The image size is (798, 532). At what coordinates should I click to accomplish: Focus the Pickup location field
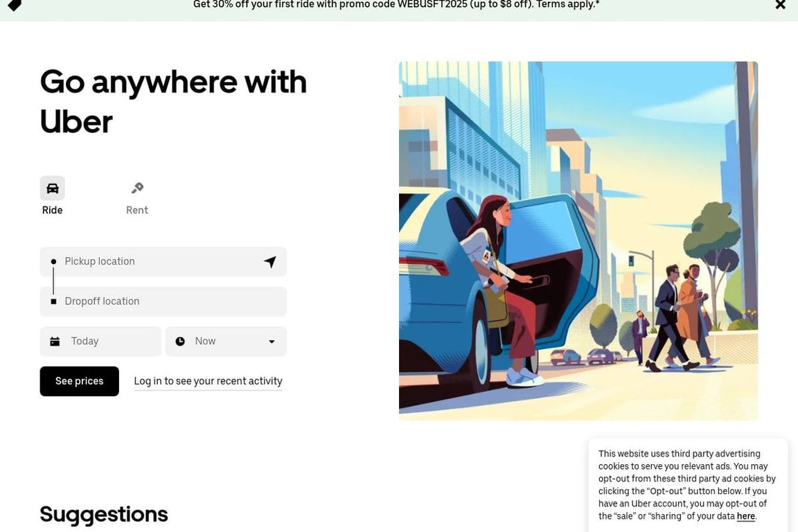coord(163,262)
